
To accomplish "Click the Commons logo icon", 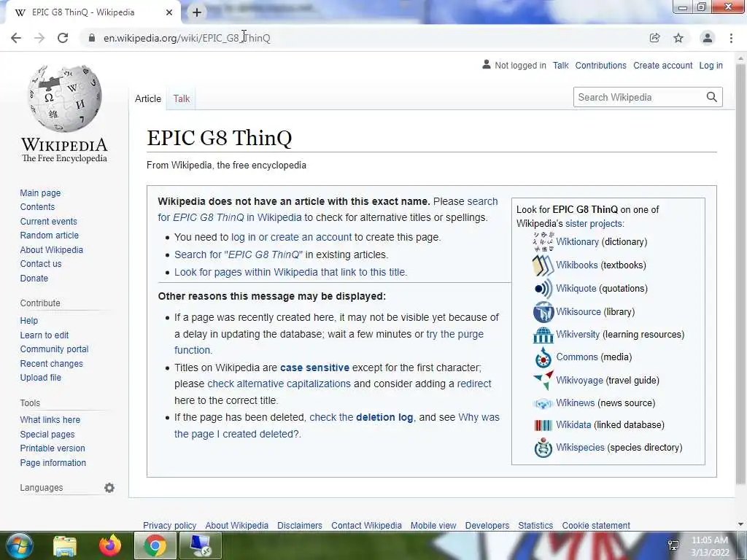I will click(x=543, y=357).
